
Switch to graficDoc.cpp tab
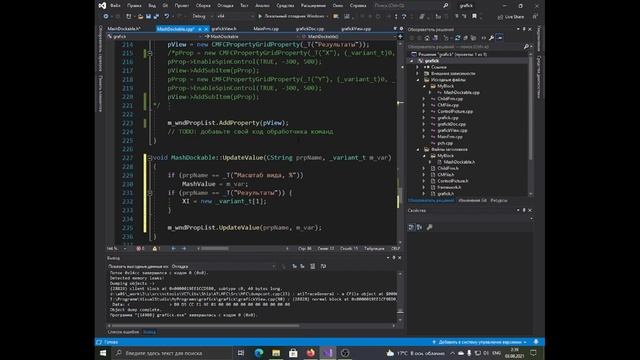pyautogui.click(x=310, y=29)
